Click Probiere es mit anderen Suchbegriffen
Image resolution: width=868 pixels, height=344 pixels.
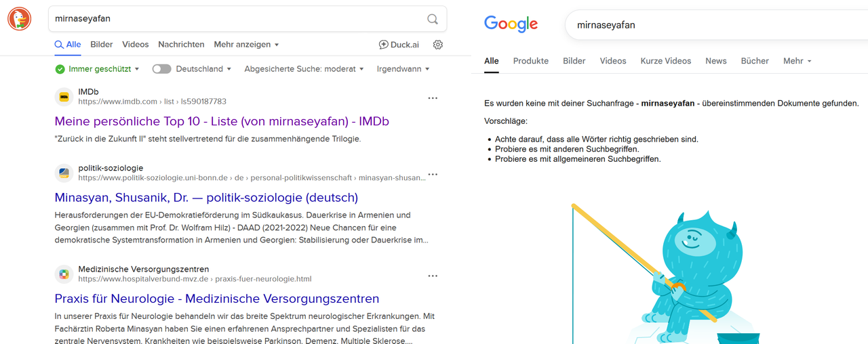click(567, 149)
